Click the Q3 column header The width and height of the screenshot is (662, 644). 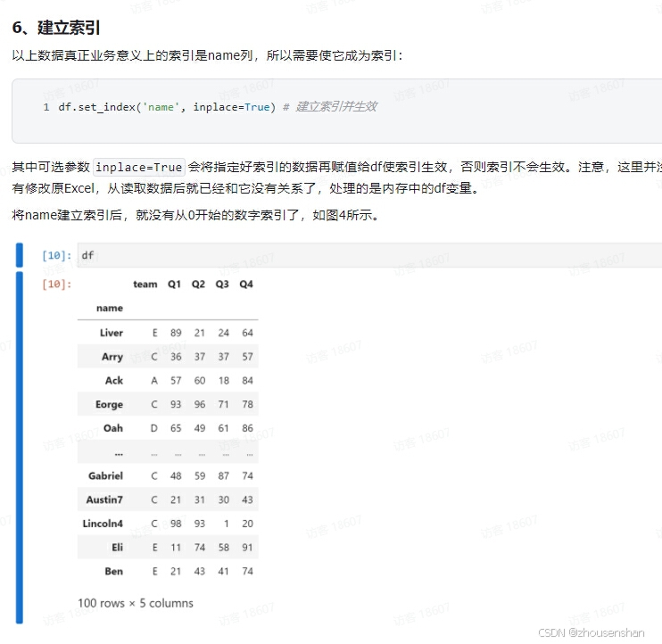(222, 285)
